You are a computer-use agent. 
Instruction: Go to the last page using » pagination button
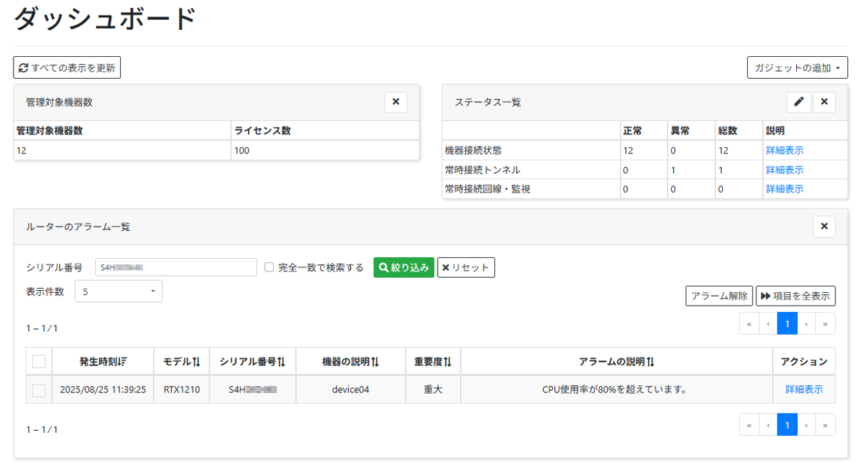click(x=825, y=323)
